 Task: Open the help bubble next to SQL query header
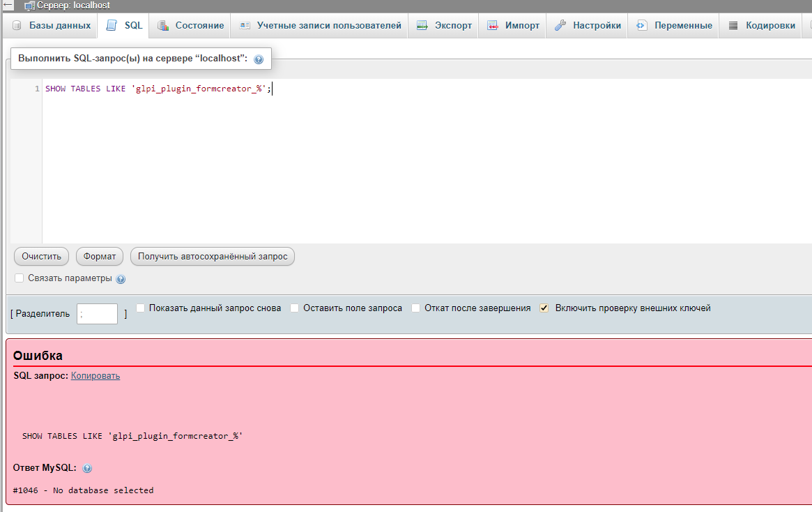(x=258, y=59)
